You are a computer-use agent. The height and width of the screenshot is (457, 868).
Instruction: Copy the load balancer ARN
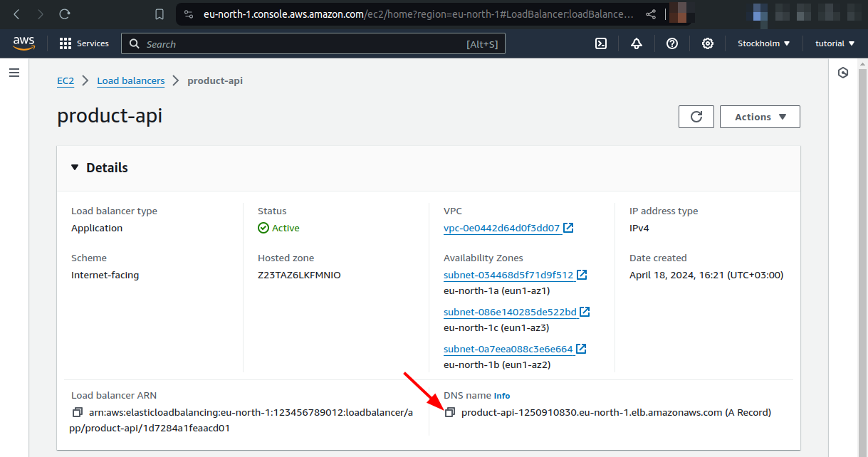[x=78, y=413]
